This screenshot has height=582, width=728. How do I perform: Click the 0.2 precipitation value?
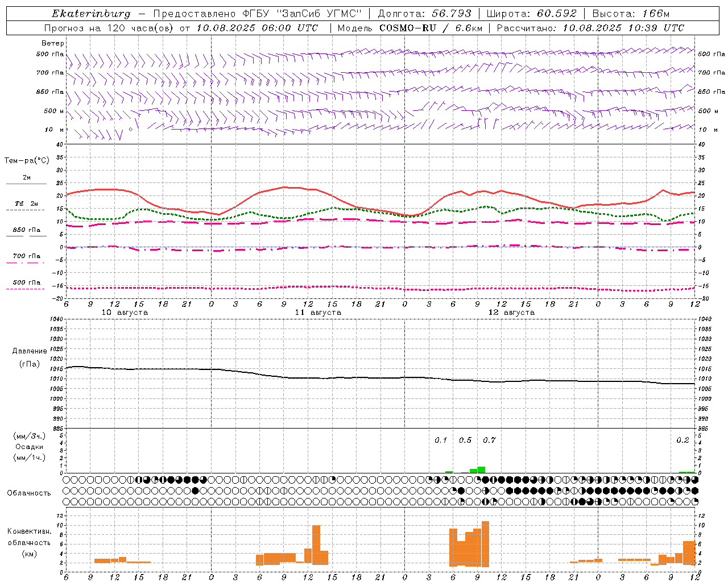pos(682,440)
